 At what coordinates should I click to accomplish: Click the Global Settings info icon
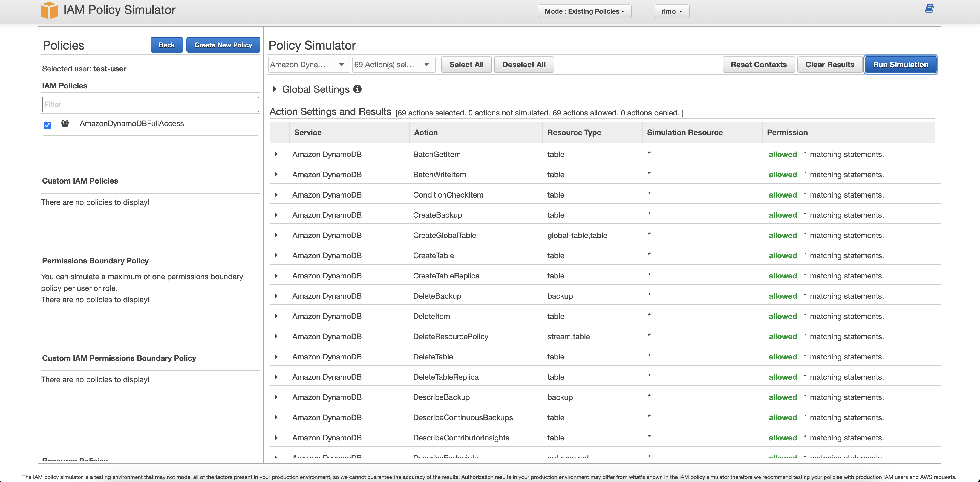[x=357, y=89]
